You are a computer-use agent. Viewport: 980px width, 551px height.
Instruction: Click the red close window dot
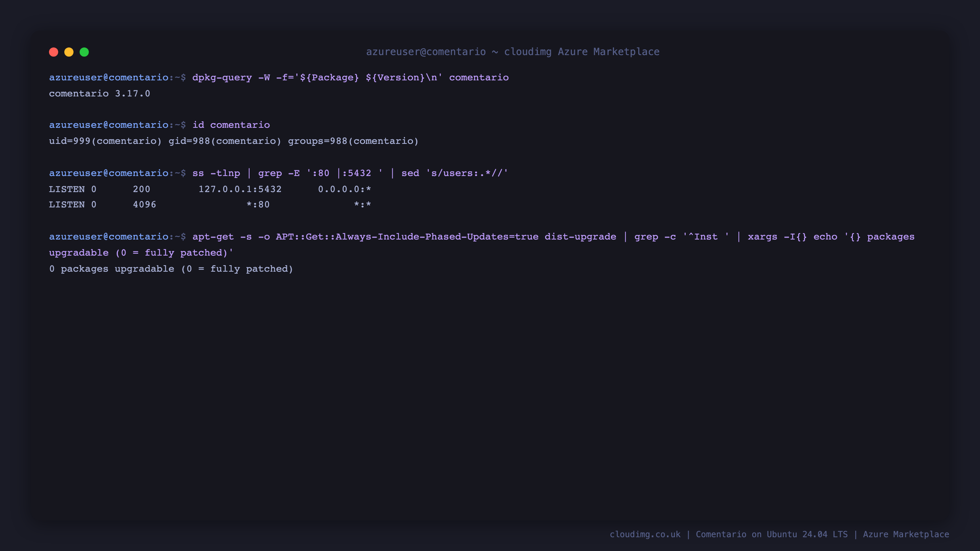(x=54, y=52)
